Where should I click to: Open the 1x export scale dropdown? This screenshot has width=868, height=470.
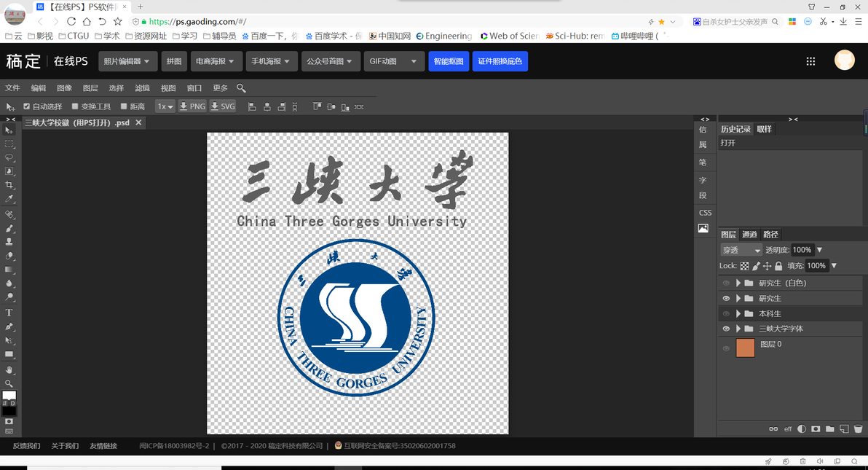point(165,106)
